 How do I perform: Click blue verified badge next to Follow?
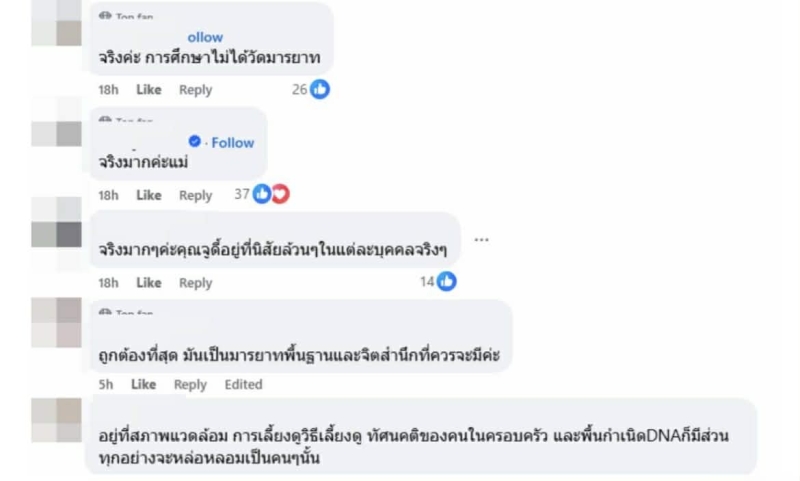195,142
